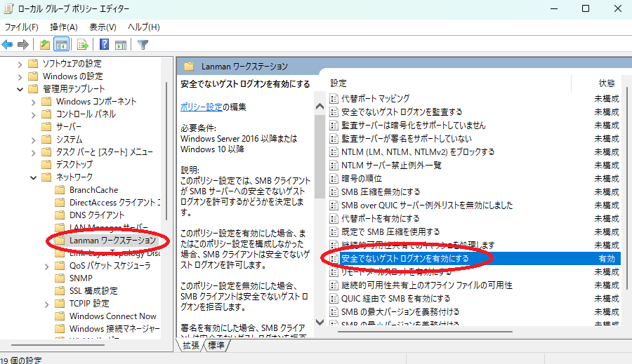Click the folder icon of BranchCache
This screenshot has height=364, width=632.
[60, 189]
